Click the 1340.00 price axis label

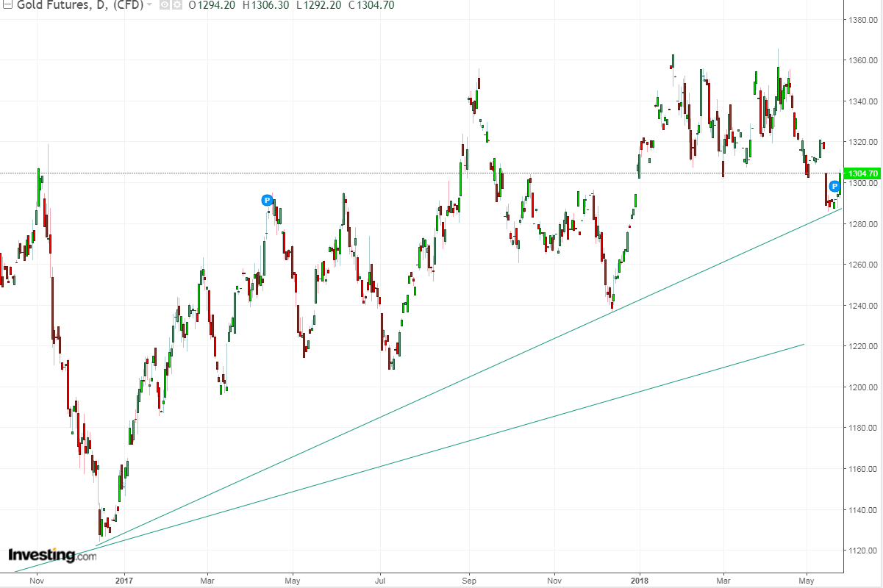click(863, 101)
